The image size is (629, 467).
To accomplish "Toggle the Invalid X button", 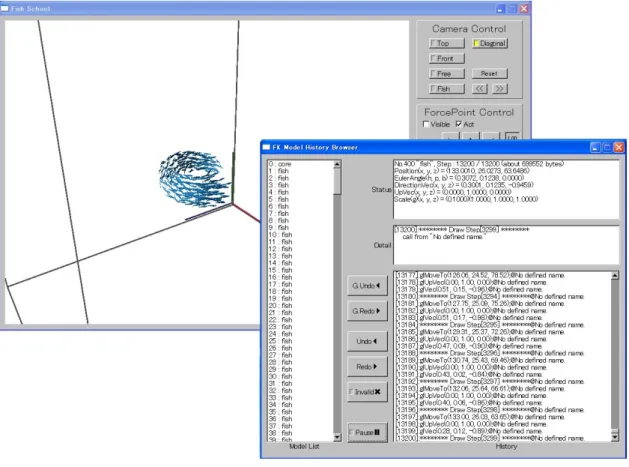I will point(367,392).
